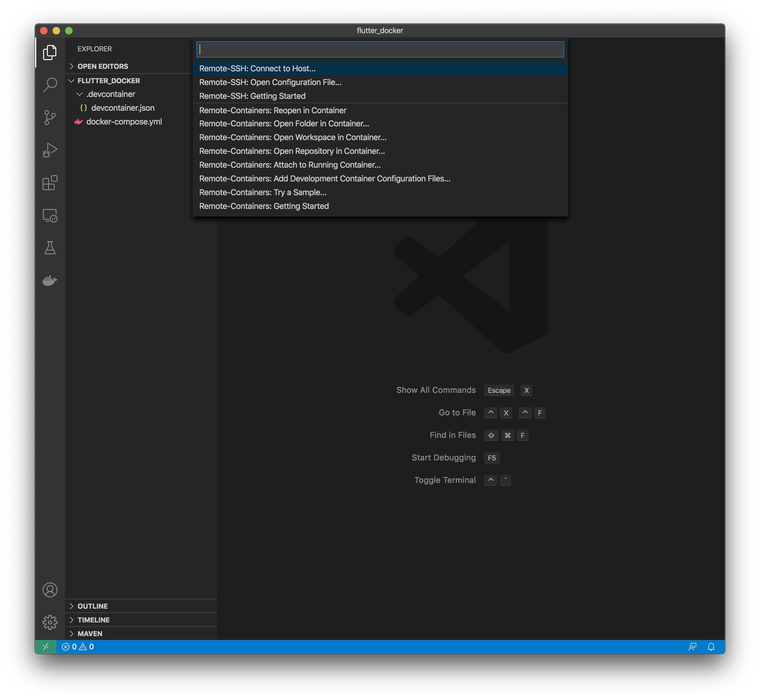Click inside the command palette input field
The height and width of the screenshot is (700, 760).
(379, 49)
